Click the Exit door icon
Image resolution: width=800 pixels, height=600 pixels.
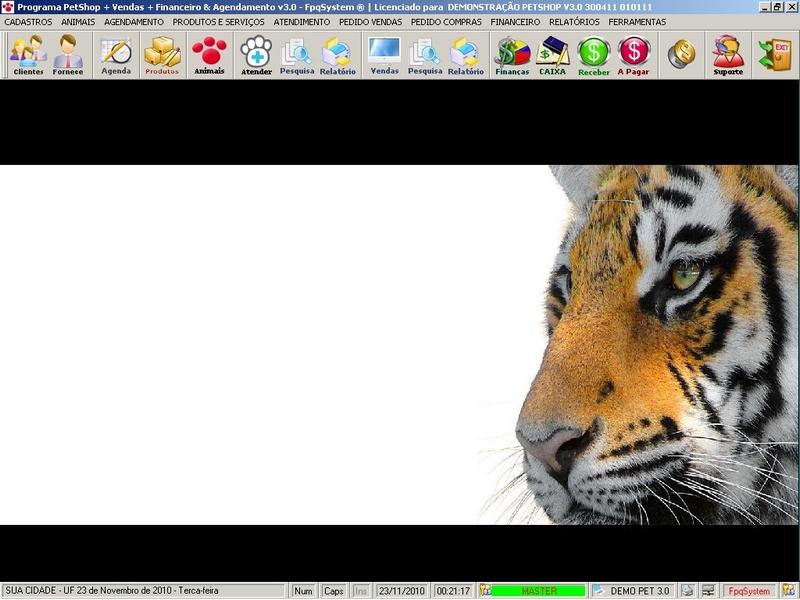click(x=774, y=54)
